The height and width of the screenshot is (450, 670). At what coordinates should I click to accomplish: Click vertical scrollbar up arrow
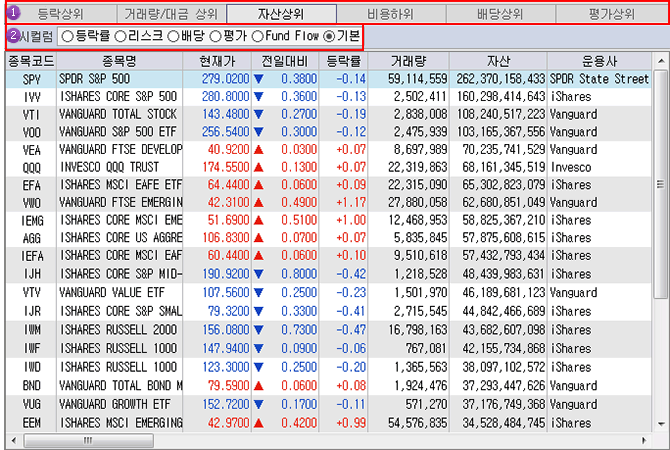tap(661, 61)
